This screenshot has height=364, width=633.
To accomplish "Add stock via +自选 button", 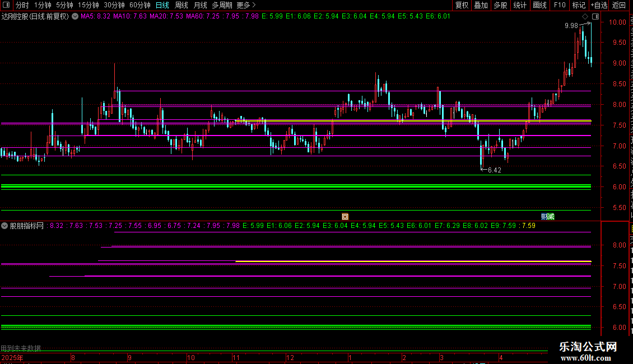I will coord(599,5).
